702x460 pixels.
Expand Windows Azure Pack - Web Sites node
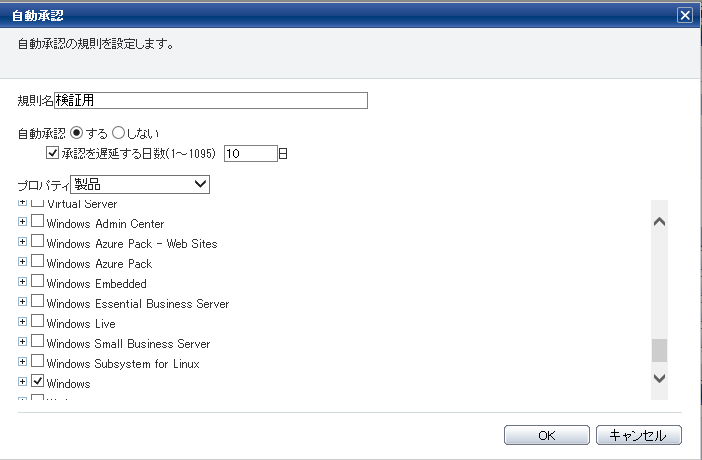[23, 243]
